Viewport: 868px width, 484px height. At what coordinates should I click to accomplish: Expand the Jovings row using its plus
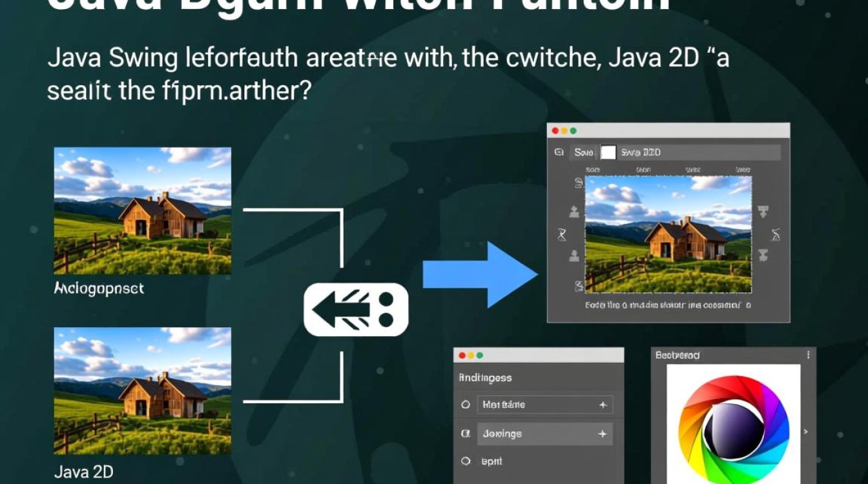(603, 434)
